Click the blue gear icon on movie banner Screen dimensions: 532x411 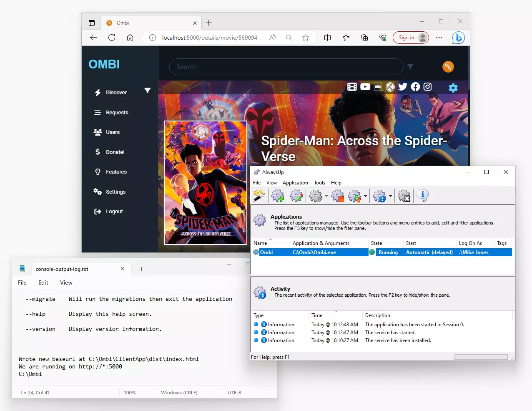click(x=453, y=88)
